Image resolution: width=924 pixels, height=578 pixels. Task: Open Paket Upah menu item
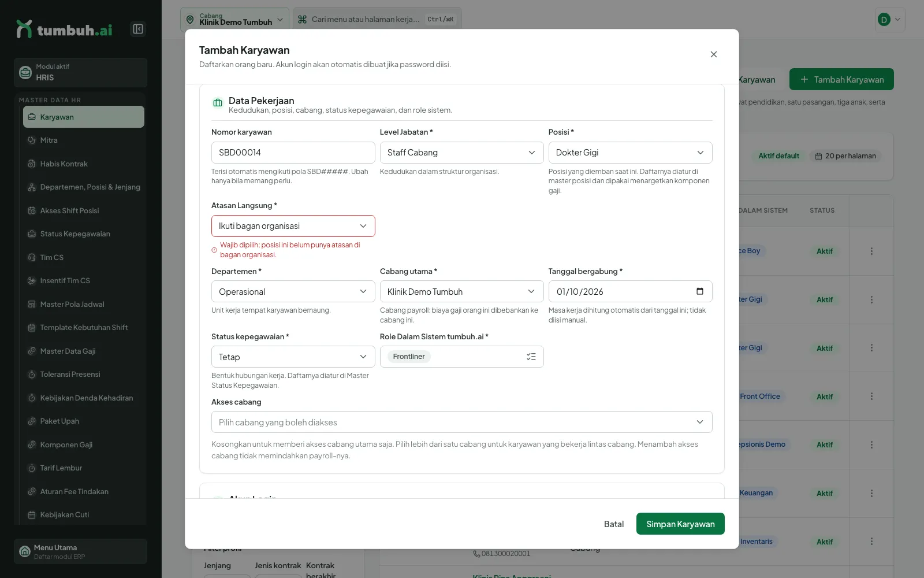pos(84,421)
